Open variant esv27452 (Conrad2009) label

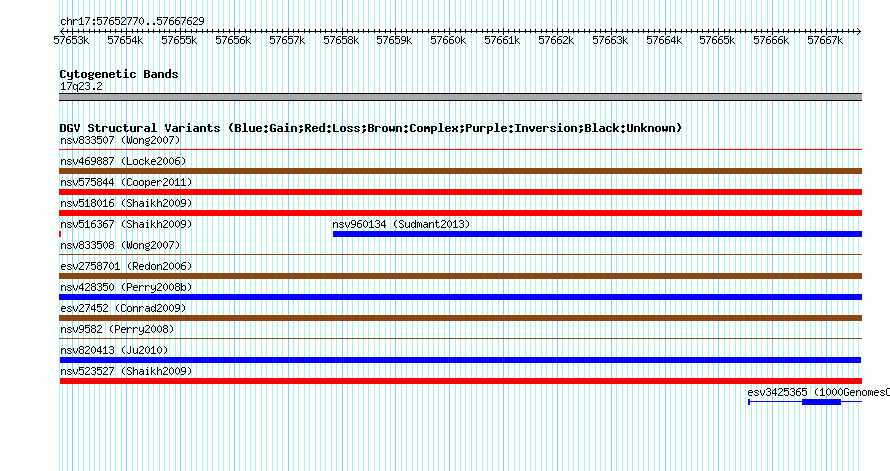coord(123,308)
